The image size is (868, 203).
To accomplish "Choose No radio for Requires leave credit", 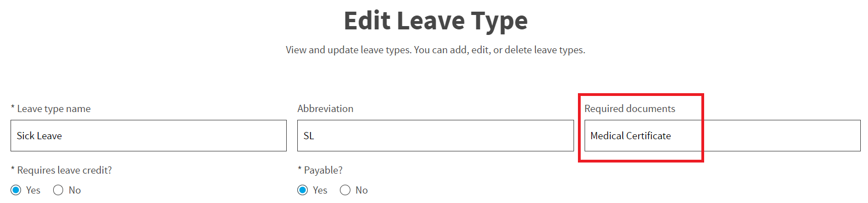I will 58,190.
